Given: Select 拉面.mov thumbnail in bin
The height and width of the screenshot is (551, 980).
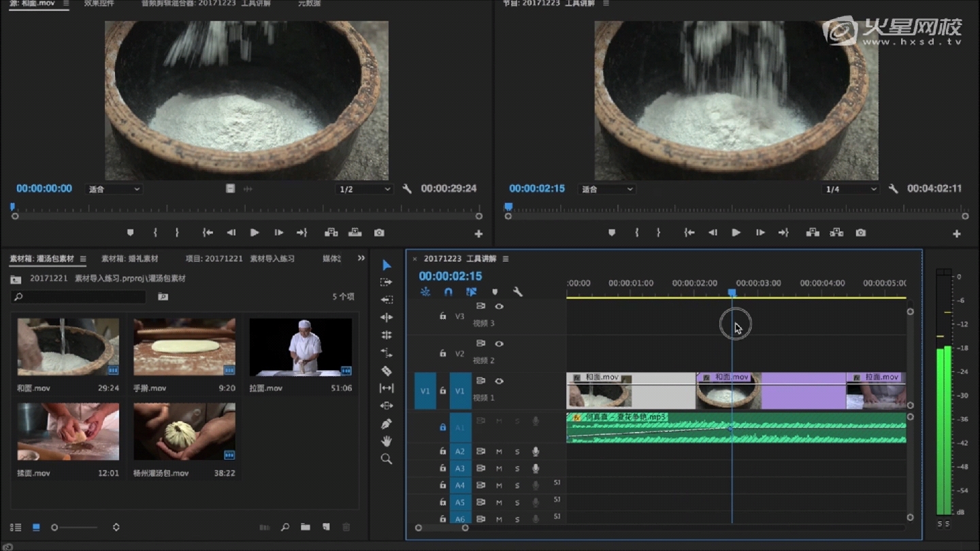Looking at the screenshot, I should pos(300,348).
